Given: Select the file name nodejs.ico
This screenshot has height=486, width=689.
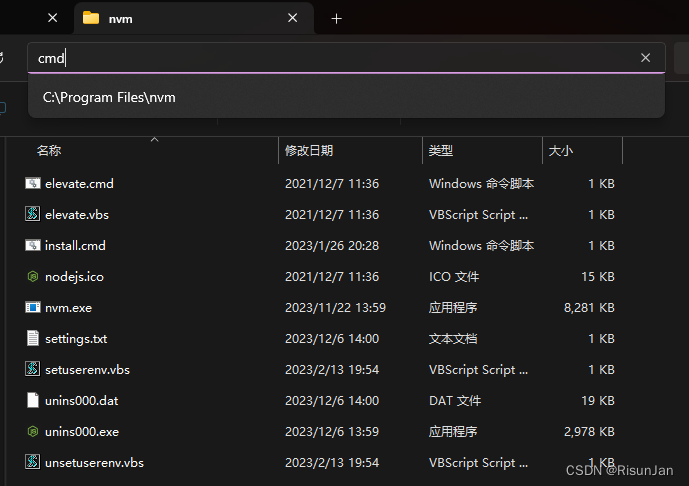Looking at the screenshot, I should [x=74, y=277].
